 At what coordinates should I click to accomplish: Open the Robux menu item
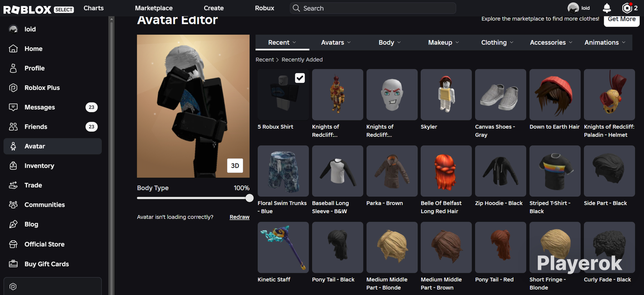click(264, 8)
